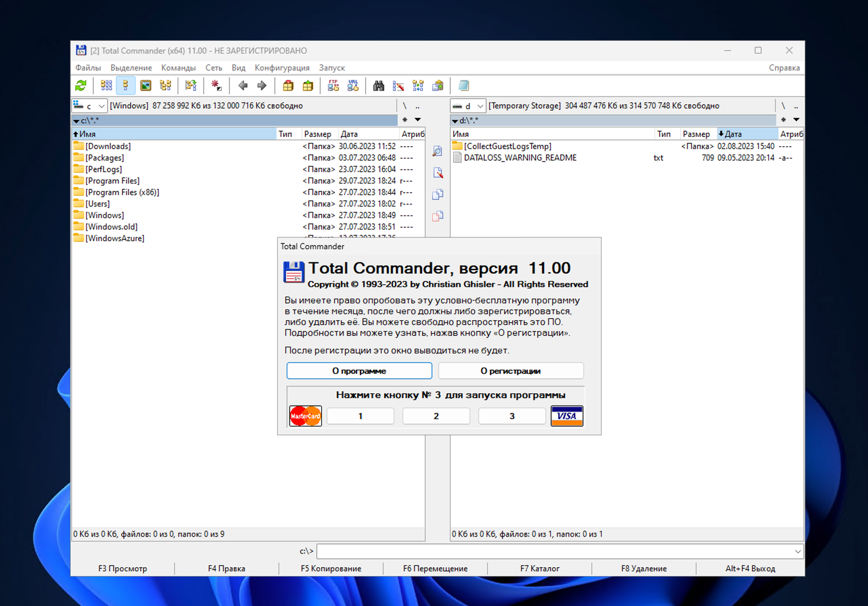Click F7 Каталог button
This screenshot has height=606, width=868.
tap(540, 568)
